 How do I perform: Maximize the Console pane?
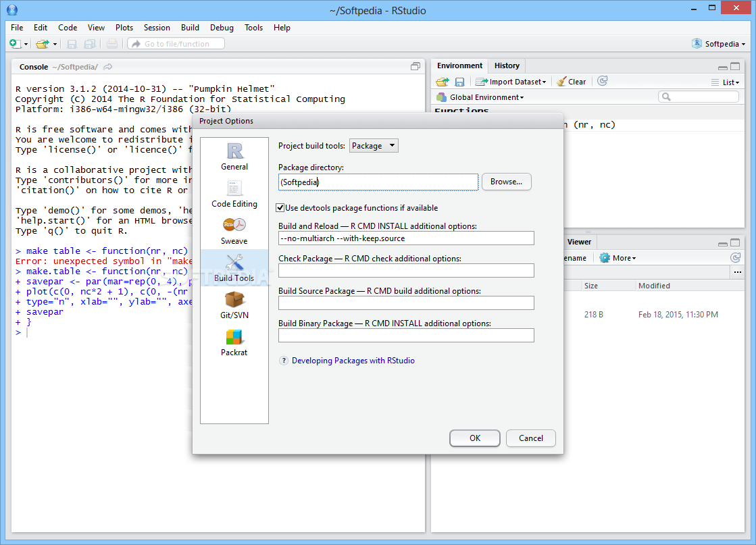point(415,66)
